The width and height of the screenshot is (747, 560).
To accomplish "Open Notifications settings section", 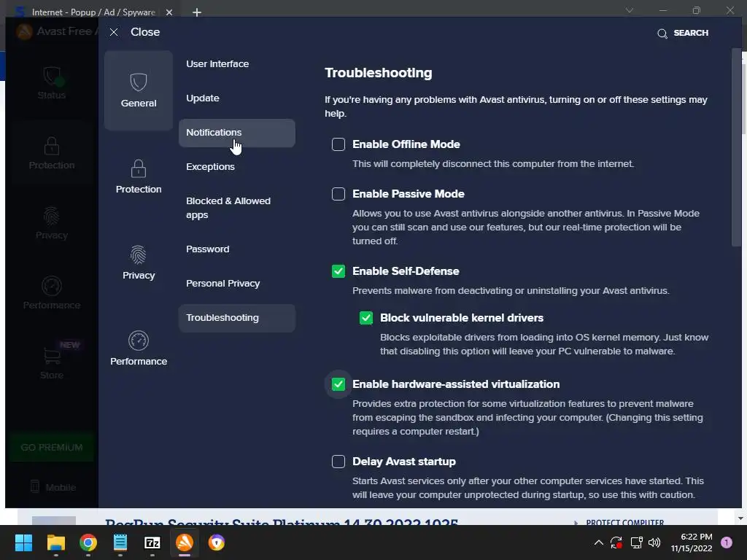I will (x=237, y=133).
